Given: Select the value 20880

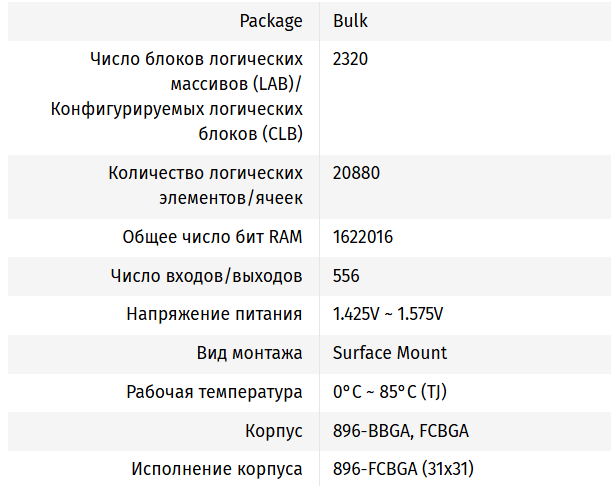Looking at the screenshot, I should pos(356,173).
